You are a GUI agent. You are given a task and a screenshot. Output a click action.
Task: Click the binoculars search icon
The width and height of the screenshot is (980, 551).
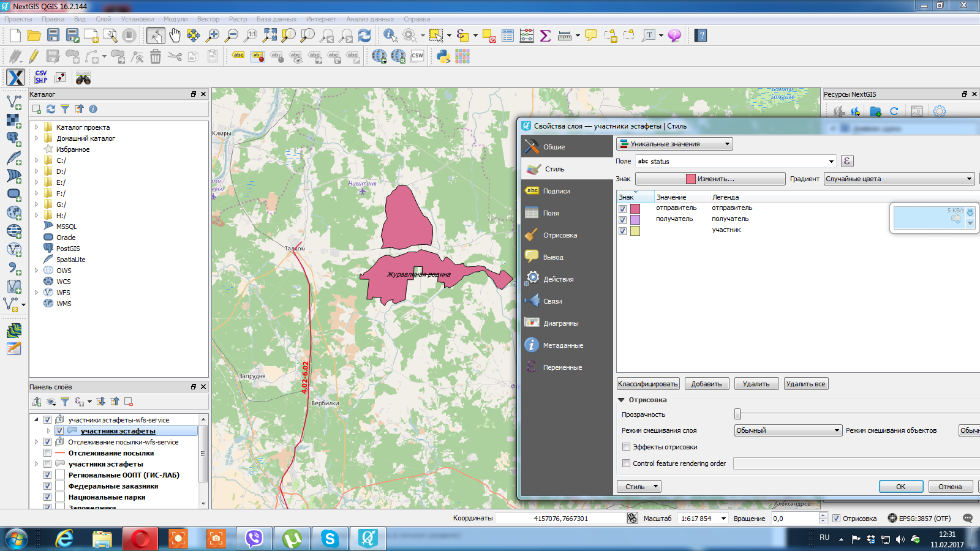(83, 78)
